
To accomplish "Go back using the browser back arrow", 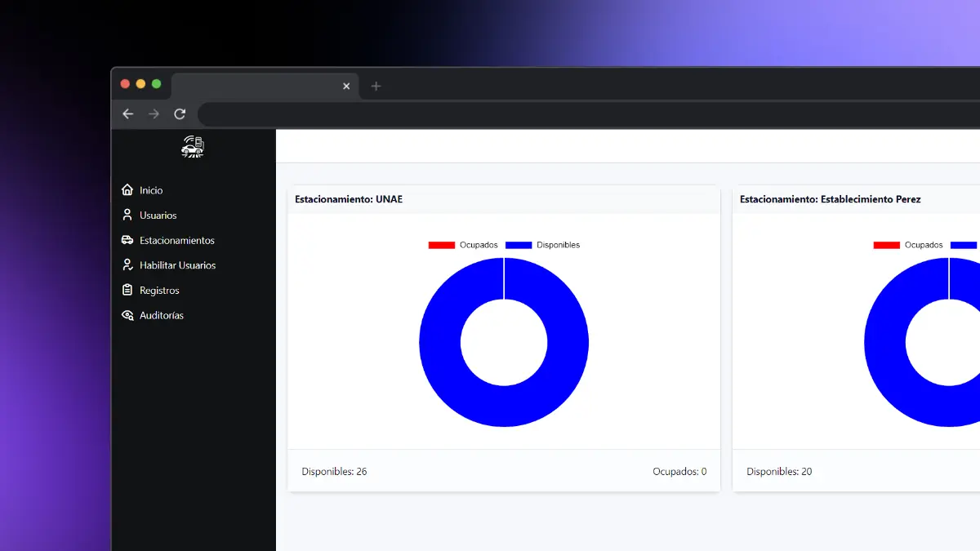I will [x=127, y=114].
